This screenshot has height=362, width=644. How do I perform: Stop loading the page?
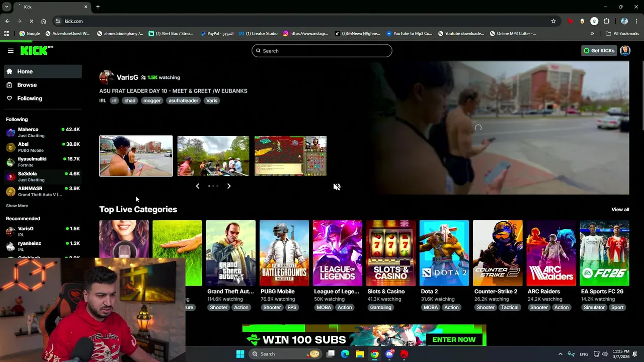click(x=31, y=21)
